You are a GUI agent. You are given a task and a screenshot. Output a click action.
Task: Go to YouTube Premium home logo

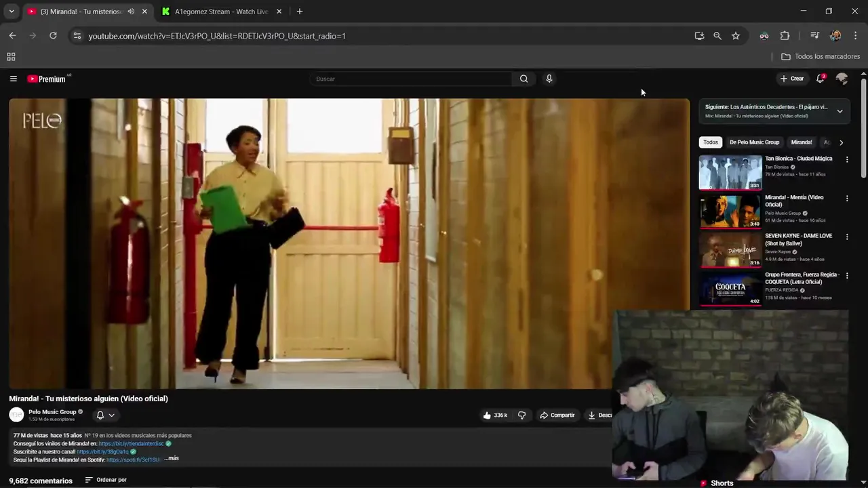[47, 79]
